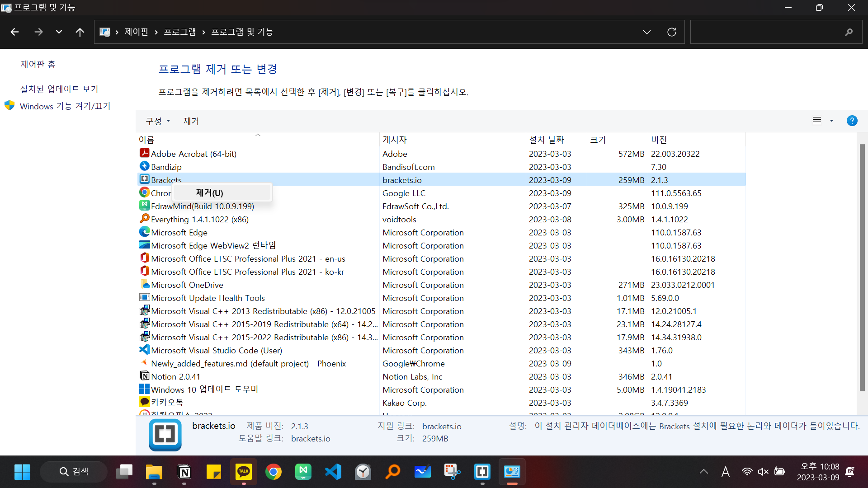The image size is (868, 488).
Task: Sort by the 이름 column header
Action: 258,140
